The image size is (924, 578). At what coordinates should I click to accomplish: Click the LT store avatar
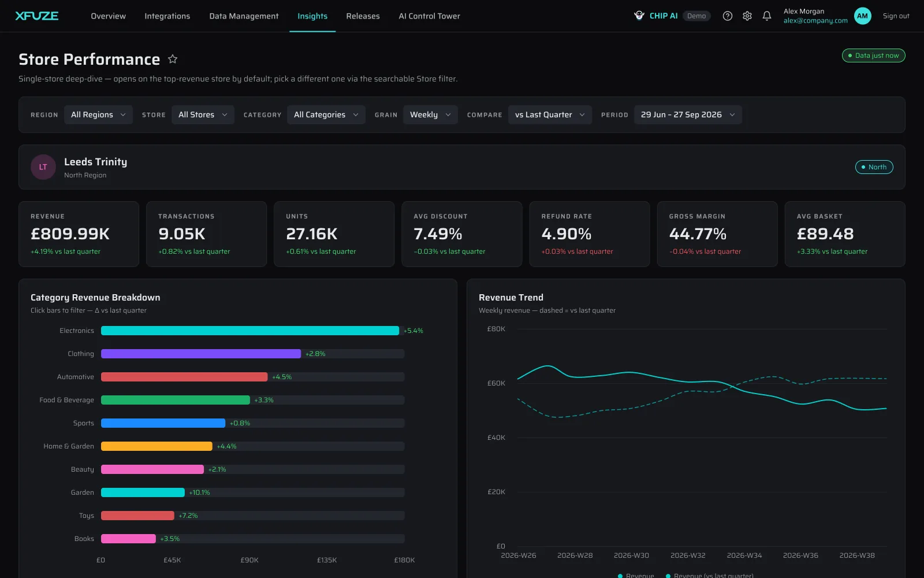pos(43,167)
